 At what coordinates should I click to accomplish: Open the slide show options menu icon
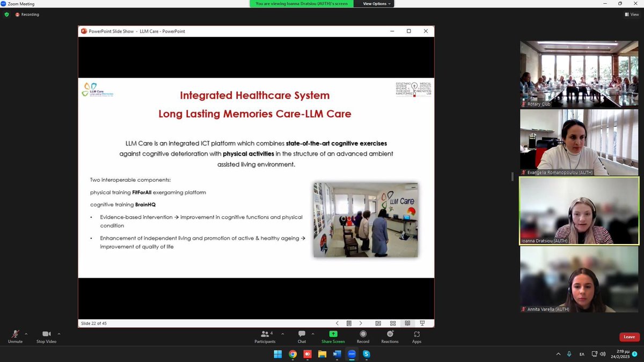[349, 323]
